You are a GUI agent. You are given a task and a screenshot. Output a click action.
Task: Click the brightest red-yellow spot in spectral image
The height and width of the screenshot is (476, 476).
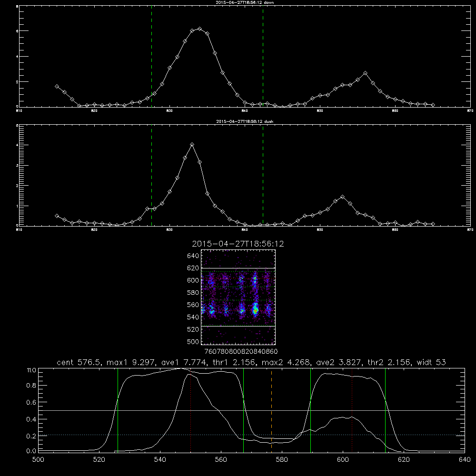[256, 310]
